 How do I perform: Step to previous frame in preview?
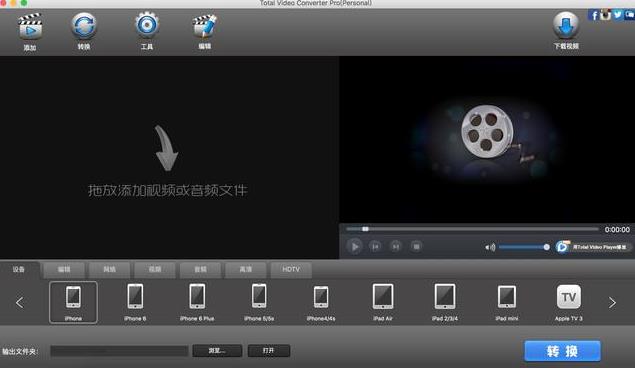pyautogui.click(x=375, y=246)
